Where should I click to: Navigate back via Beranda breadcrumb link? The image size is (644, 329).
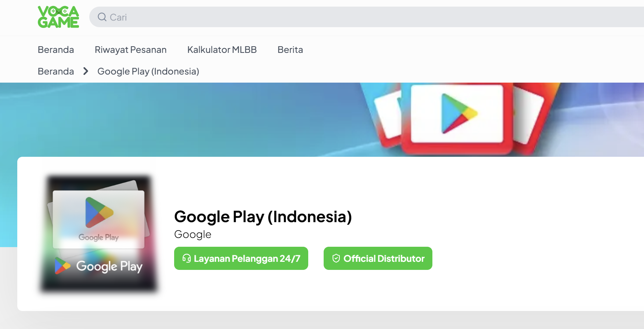(56, 71)
